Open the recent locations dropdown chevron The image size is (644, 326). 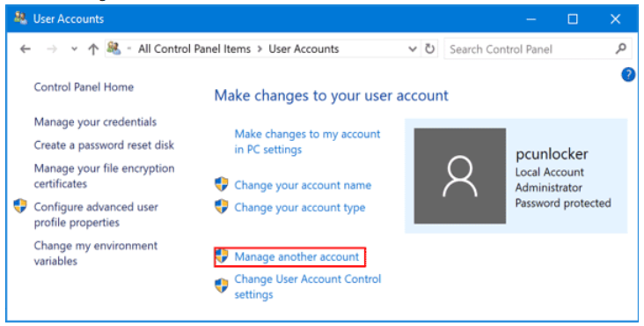(x=74, y=49)
